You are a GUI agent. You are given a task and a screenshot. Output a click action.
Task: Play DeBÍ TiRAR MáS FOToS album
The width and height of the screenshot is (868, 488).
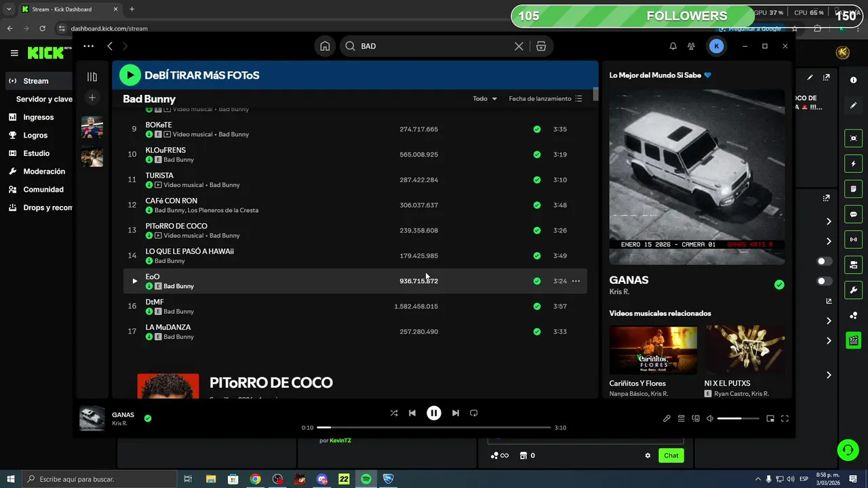[x=130, y=75]
